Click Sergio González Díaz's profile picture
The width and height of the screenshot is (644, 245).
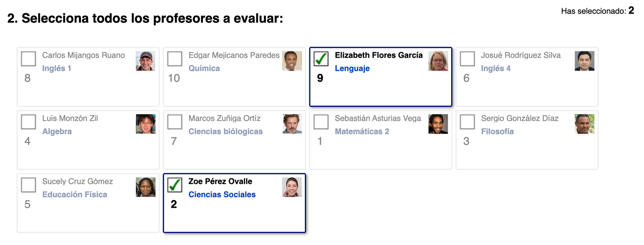(584, 124)
